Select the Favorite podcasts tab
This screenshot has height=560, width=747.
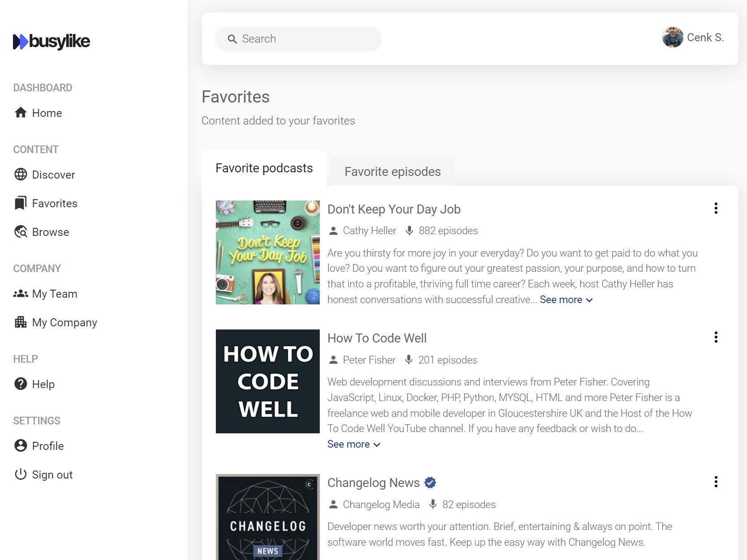[264, 168]
